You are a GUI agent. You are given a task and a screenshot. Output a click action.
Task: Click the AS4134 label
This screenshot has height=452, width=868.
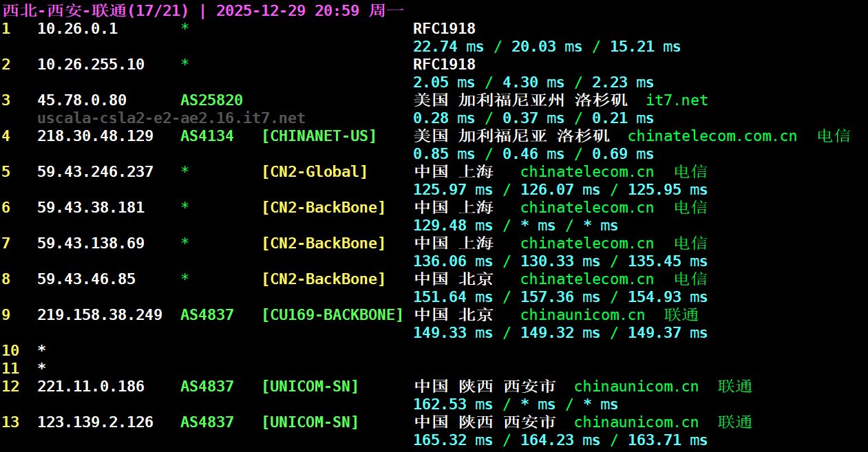tap(207, 136)
